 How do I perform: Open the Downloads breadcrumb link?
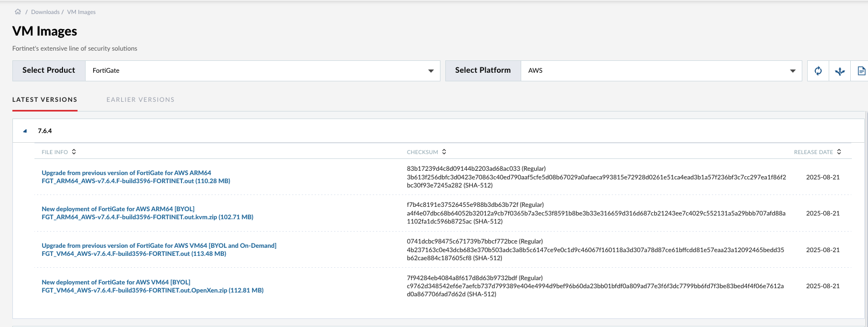45,12
